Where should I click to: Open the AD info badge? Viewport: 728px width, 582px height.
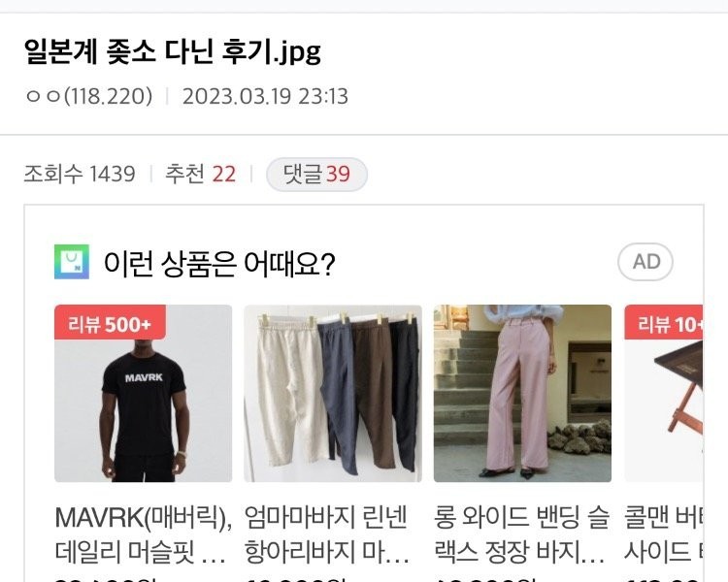click(x=645, y=262)
